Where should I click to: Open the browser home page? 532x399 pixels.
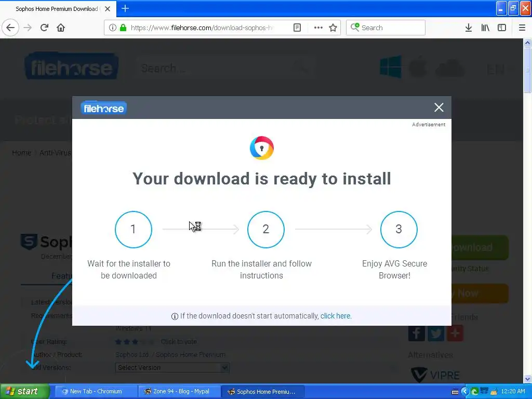point(61,28)
